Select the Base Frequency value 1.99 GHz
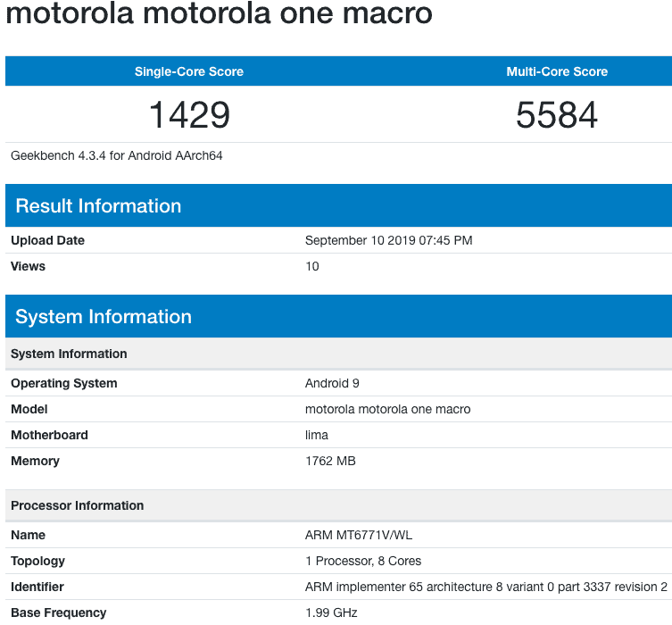Image resolution: width=672 pixels, height=625 pixels. pyautogui.click(x=330, y=612)
